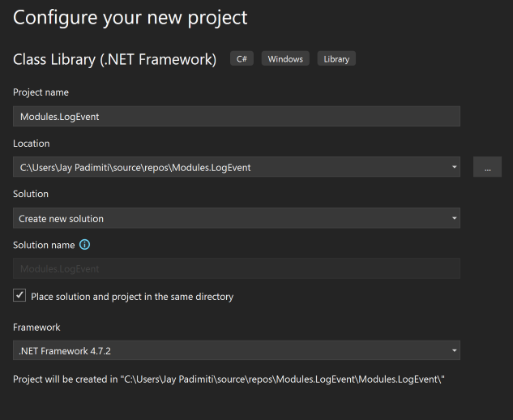
Task: Select the C# language tag
Action: point(242,58)
